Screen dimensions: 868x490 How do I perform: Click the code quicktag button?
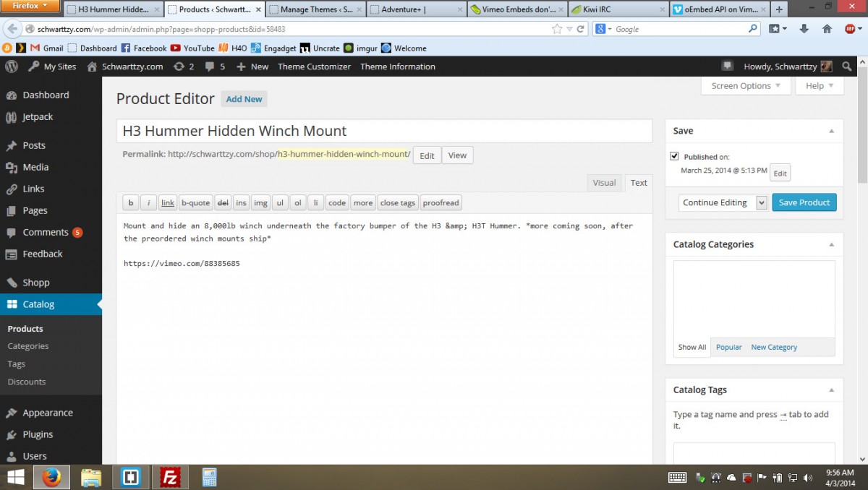click(x=337, y=203)
